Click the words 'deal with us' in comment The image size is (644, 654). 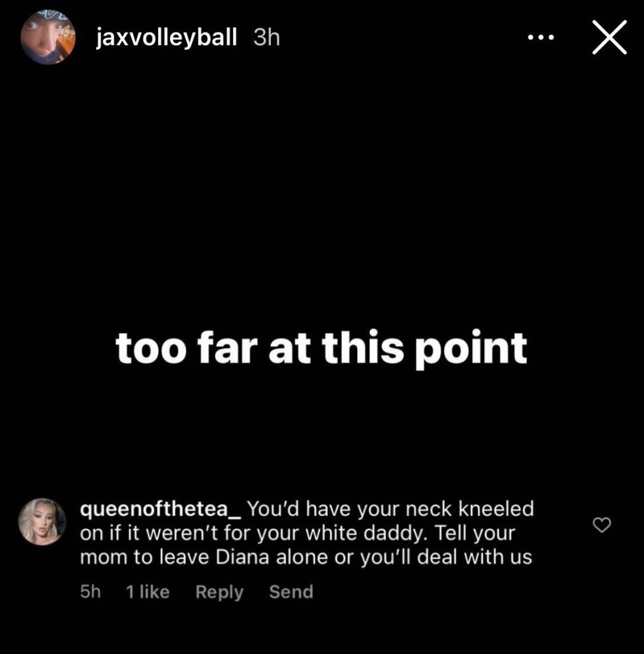[x=475, y=557]
